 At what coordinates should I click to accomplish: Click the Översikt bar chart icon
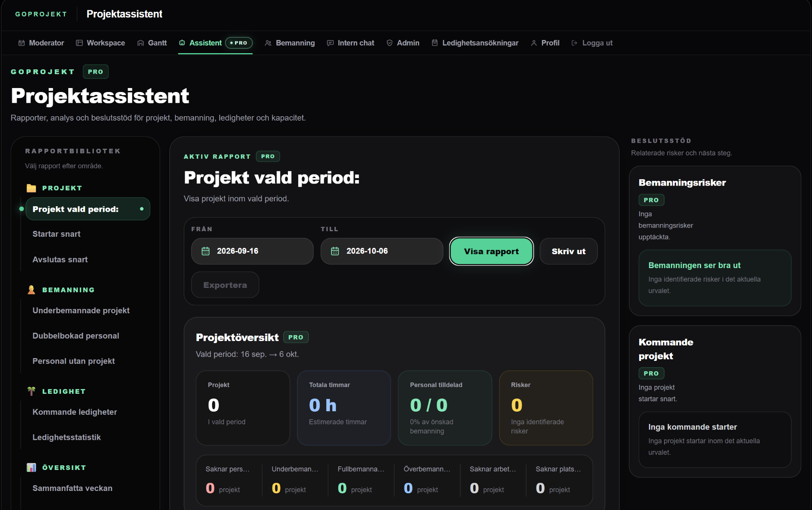tap(31, 468)
